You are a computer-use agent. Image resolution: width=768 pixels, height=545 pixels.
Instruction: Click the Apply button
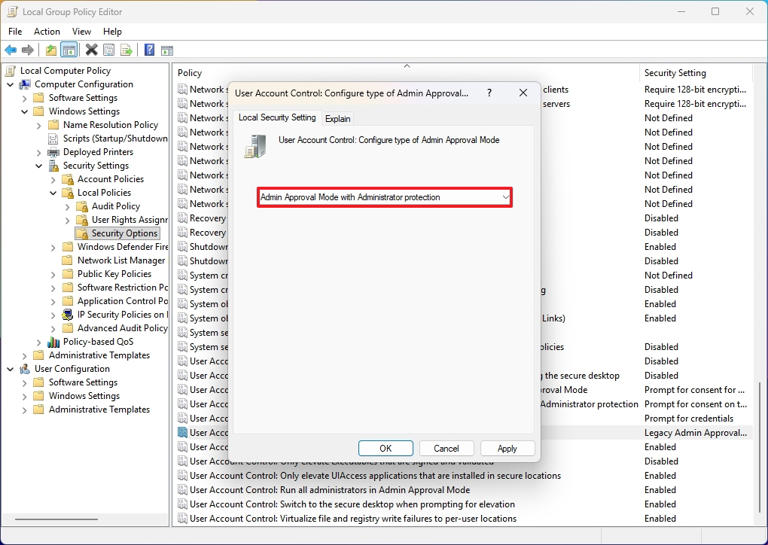pos(507,449)
